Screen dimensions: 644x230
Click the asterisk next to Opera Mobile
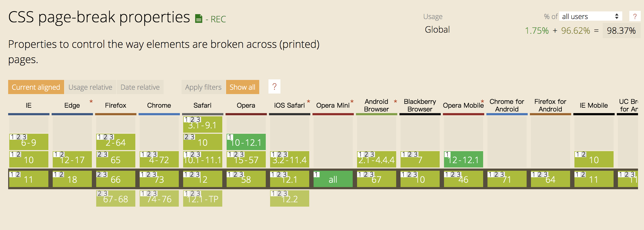coord(482,102)
